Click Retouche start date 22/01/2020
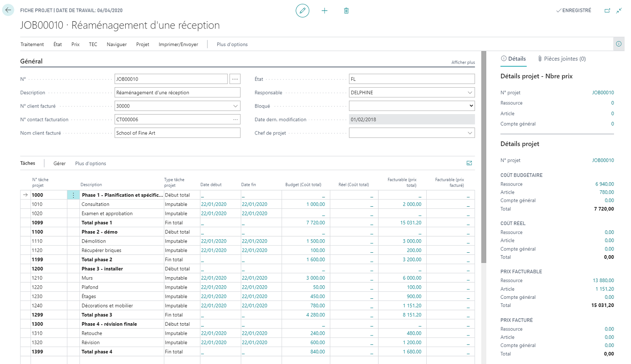The image size is (631, 364). coord(214,333)
